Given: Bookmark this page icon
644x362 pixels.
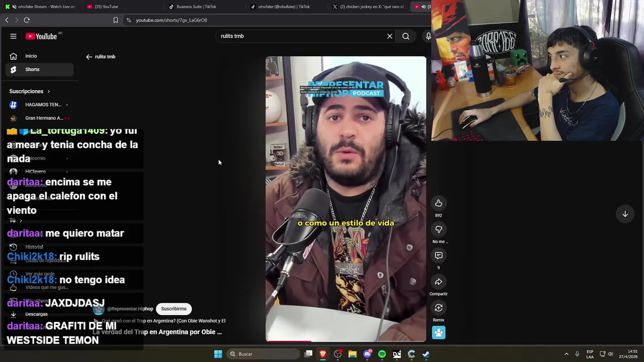Looking at the screenshot, I should click(116, 20).
